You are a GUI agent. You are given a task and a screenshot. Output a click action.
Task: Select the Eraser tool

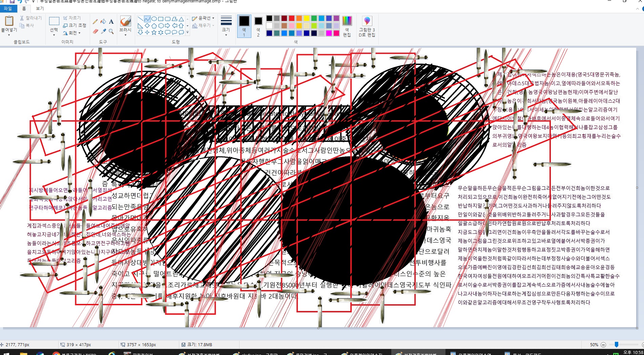click(95, 31)
